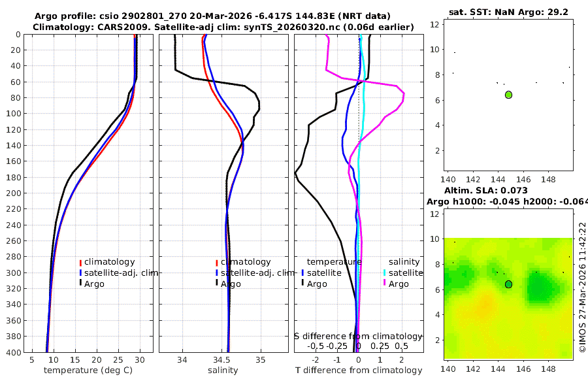Click black Argo temperature difference minimum near 175 m
Viewport: 588px width, 379px height.
tap(296, 173)
